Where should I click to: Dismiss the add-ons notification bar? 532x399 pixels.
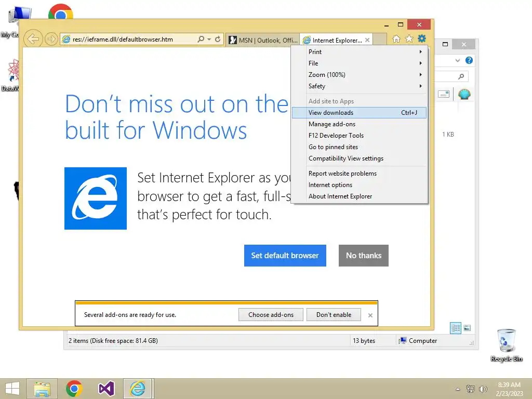[x=370, y=315]
